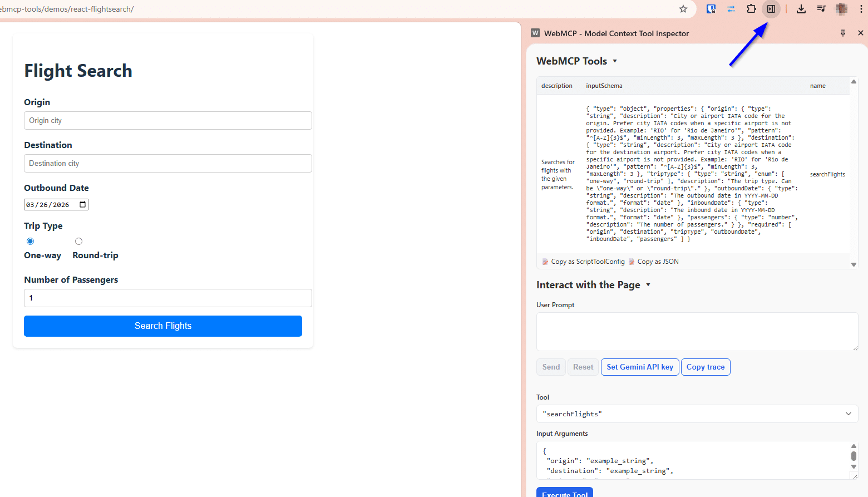The height and width of the screenshot is (497, 868).
Task: Click the Bitwarden shield extension icon
Action: 711,9
